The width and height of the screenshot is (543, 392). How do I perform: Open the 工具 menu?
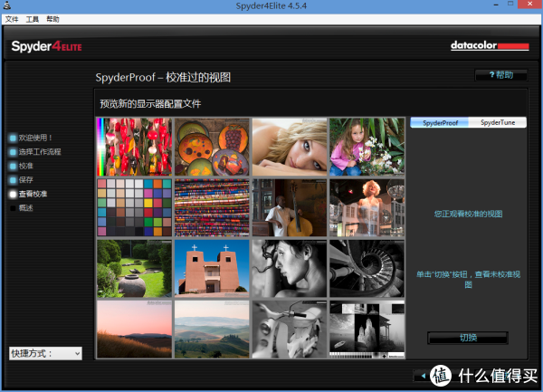33,19
